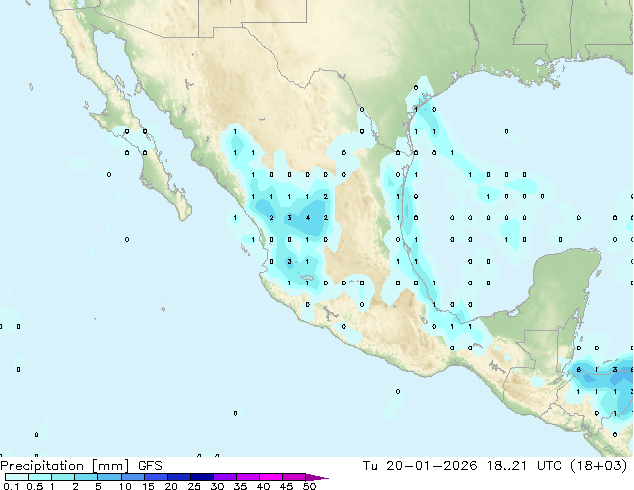Click the 20–25 mm legend color swatch

pos(178,477)
